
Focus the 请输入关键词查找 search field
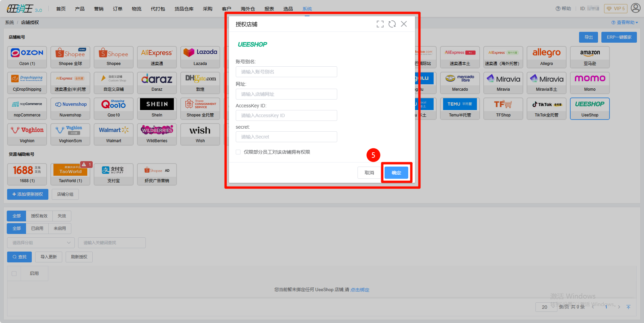pos(112,243)
